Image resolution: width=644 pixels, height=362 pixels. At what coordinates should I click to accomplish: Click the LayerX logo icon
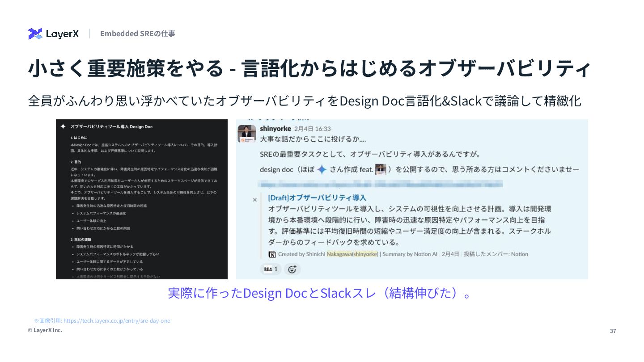point(35,34)
